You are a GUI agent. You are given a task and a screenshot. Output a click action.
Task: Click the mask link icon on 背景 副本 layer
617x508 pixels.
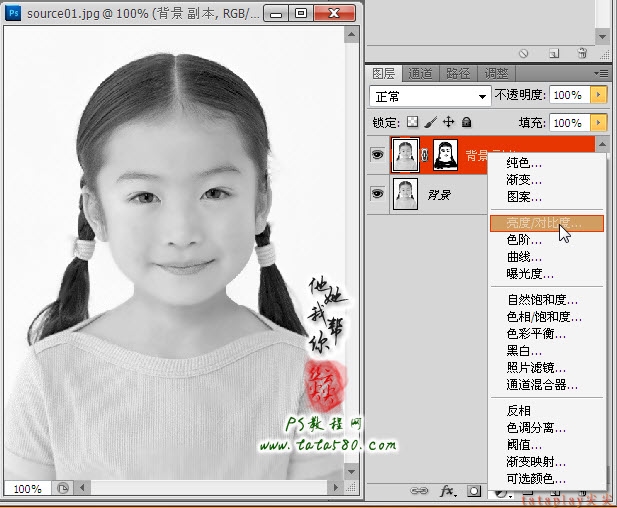(425, 155)
